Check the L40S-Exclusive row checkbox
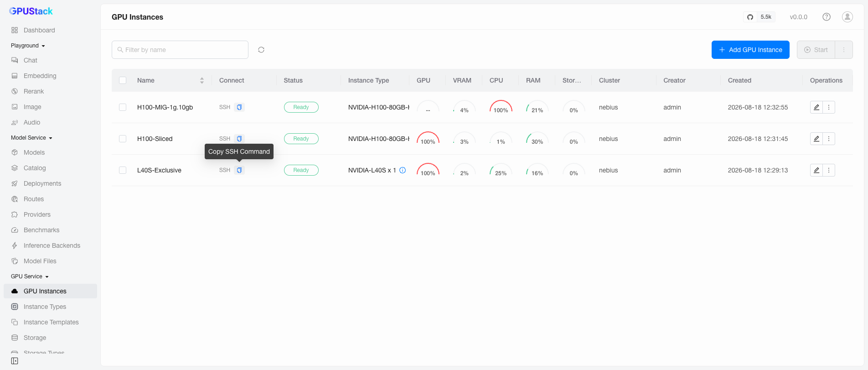Image resolution: width=868 pixels, height=370 pixels. click(x=123, y=170)
